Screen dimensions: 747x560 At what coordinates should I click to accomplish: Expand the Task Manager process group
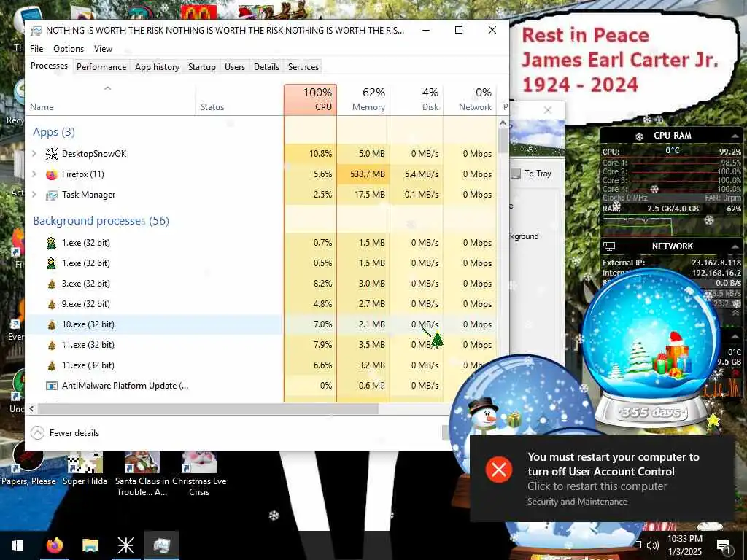point(34,195)
